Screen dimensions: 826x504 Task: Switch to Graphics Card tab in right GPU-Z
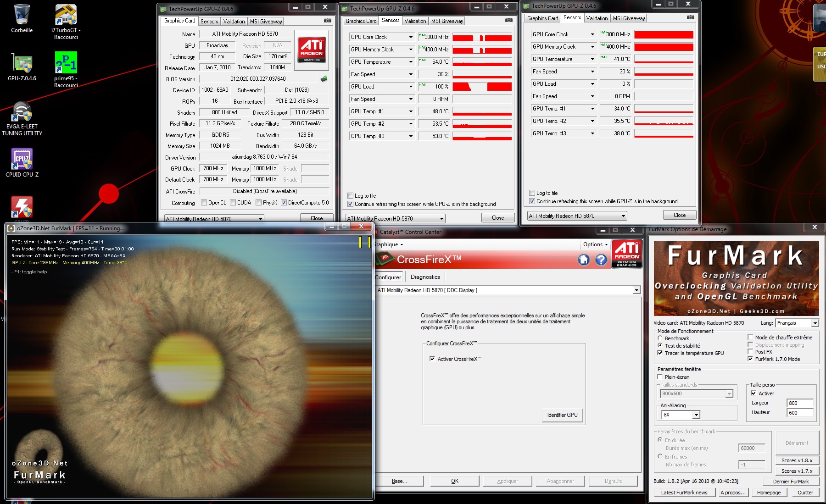click(x=543, y=18)
